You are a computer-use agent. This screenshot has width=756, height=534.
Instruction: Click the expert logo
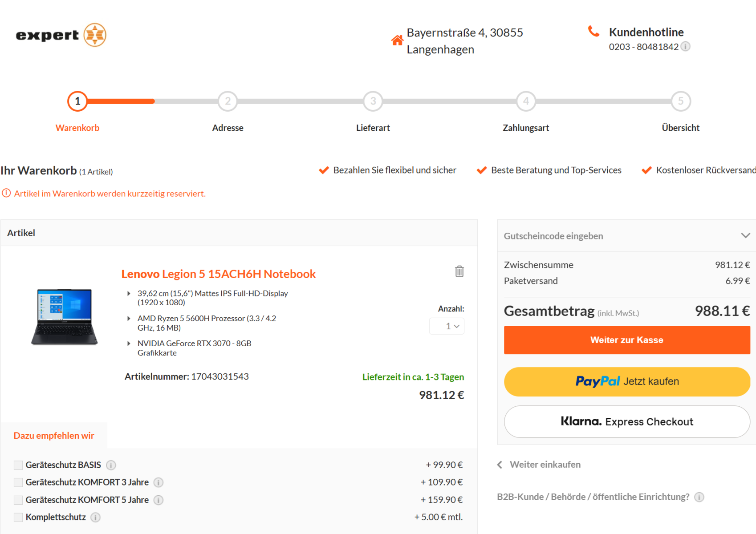click(x=61, y=35)
